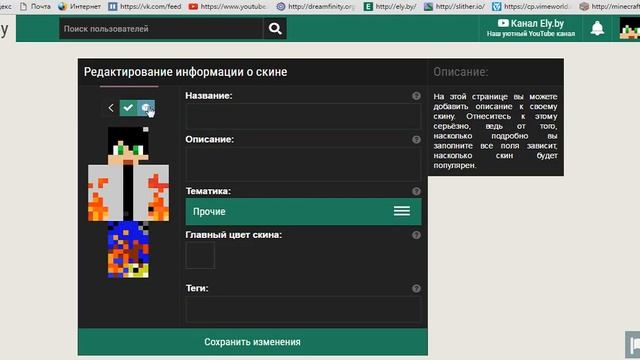Pick the main skin color swatch
Screen dimensions: 640x360
pyautogui.click(x=200, y=255)
